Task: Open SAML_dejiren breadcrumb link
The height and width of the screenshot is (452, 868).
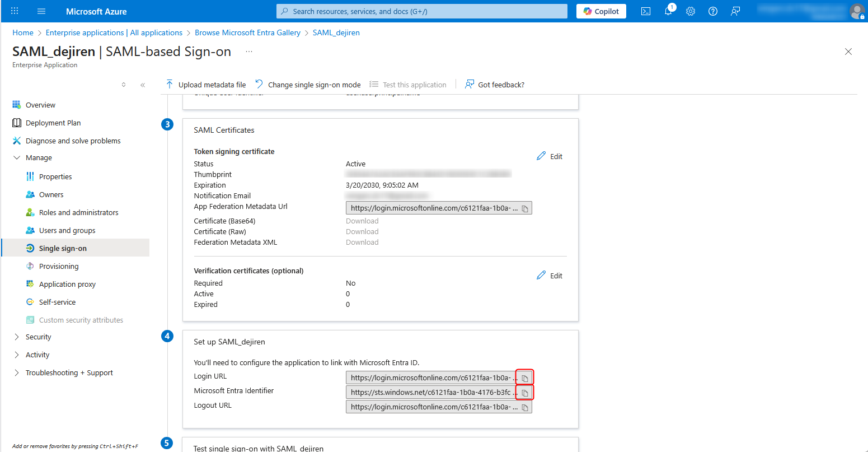Action: coord(336,32)
